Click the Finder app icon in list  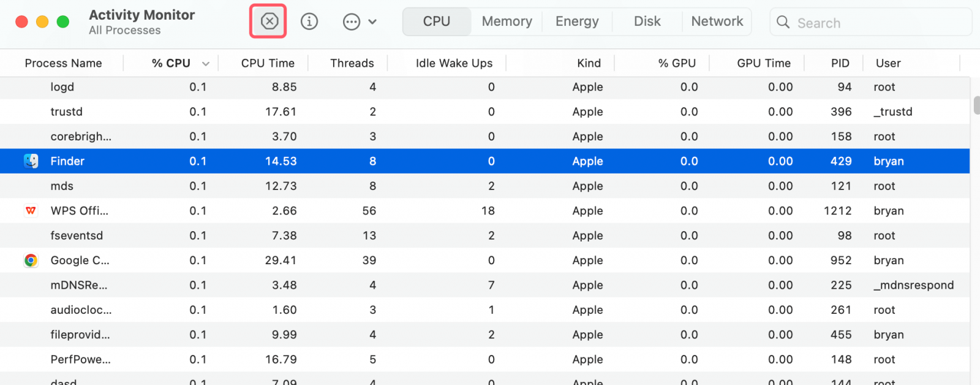pyautogui.click(x=31, y=161)
